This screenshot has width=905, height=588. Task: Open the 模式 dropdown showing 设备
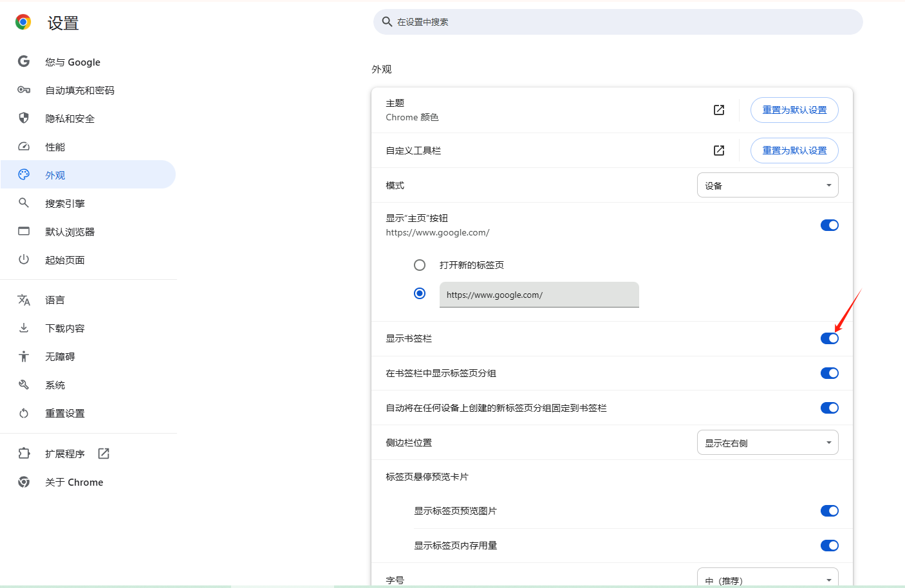768,185
